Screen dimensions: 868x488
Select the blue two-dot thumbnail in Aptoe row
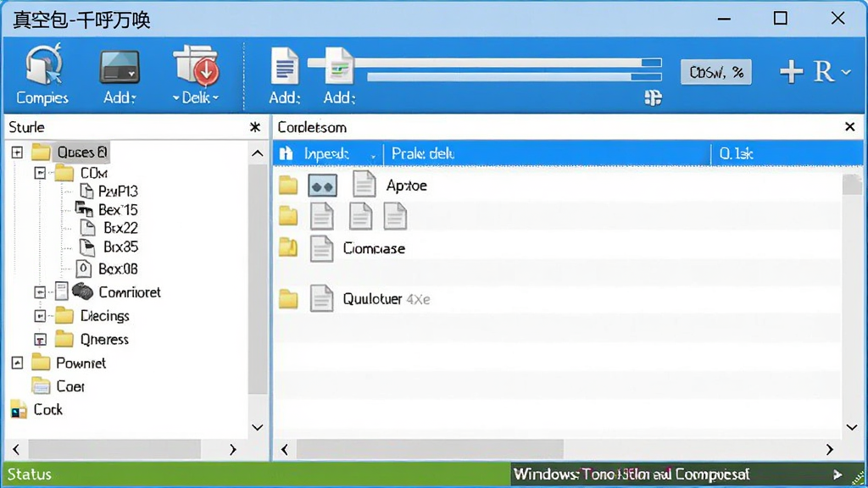(322, 186)
